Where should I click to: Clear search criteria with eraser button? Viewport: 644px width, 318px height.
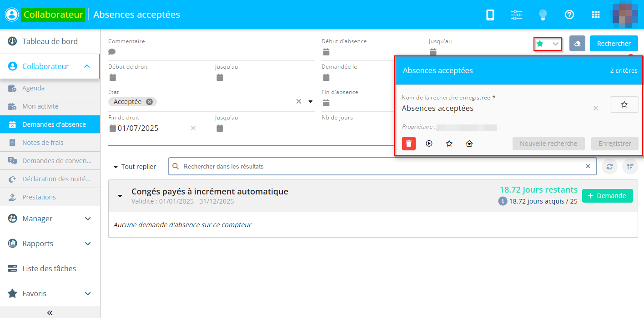[577, 44]
